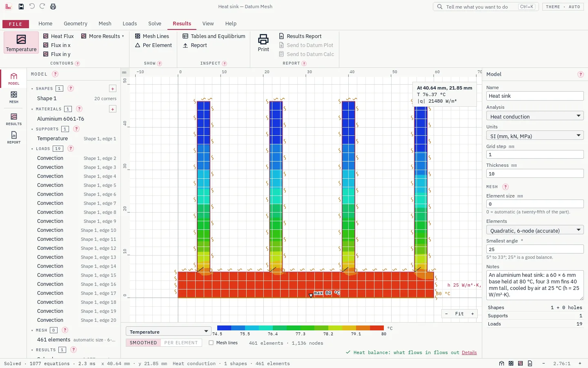Redo the last undone action
Viewport: 588px width, 368px height.
tap(42, 7)
